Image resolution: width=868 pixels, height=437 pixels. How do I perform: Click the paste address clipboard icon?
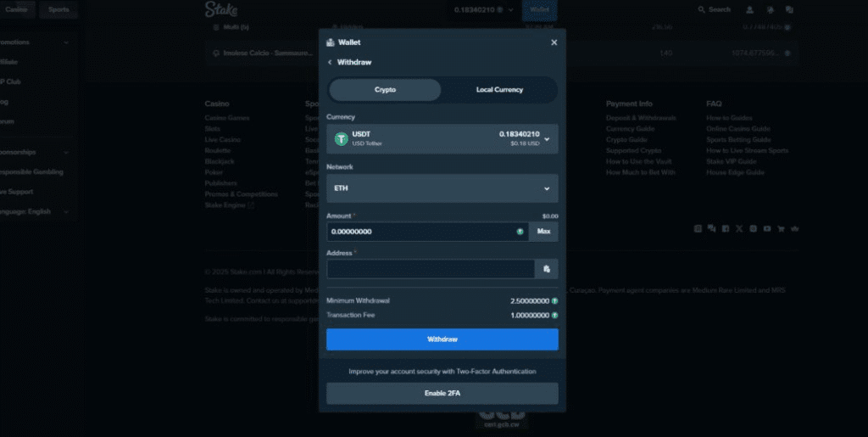[x=547, y=269]
